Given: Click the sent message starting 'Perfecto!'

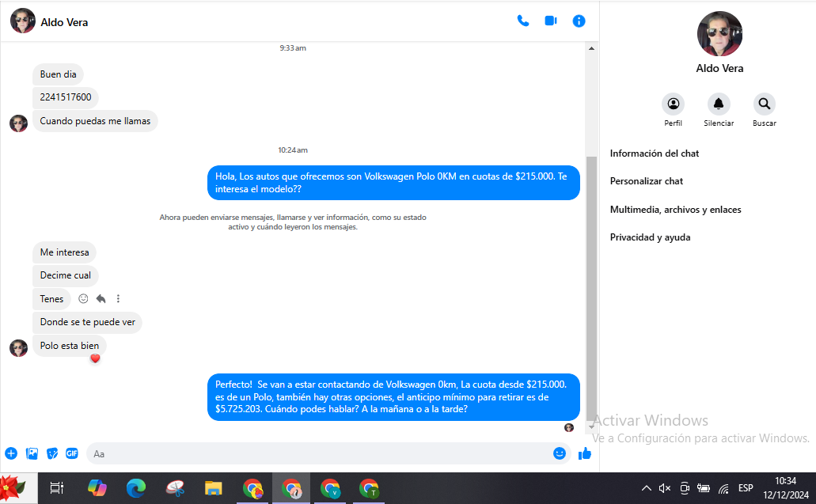Looking at the screenshot, I should pos(393,397).
